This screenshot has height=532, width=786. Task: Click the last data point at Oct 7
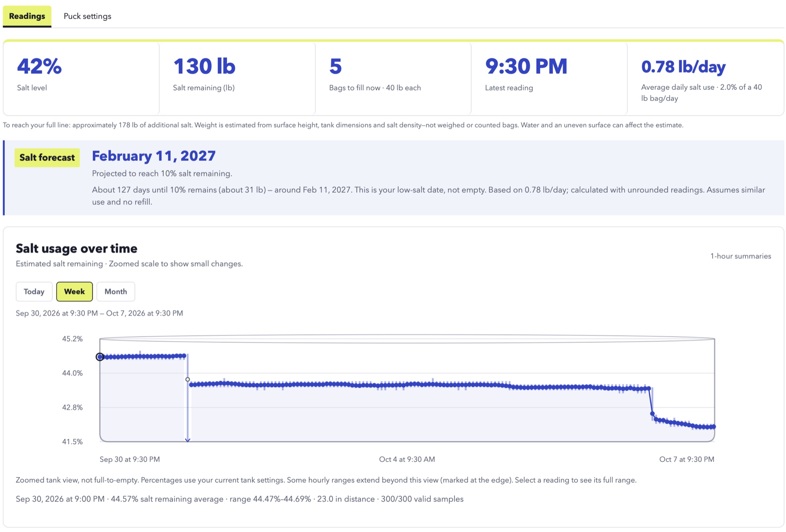[x=714, y=426]
